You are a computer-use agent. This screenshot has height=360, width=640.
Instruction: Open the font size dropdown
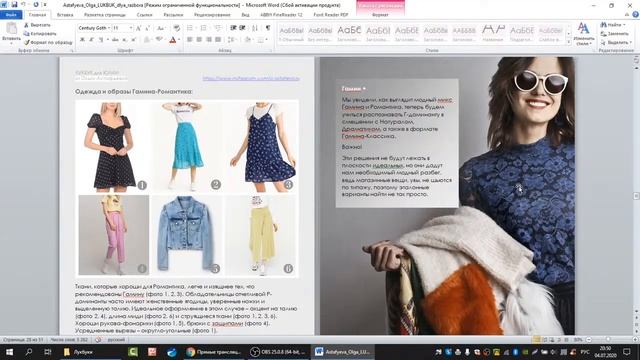131,28
